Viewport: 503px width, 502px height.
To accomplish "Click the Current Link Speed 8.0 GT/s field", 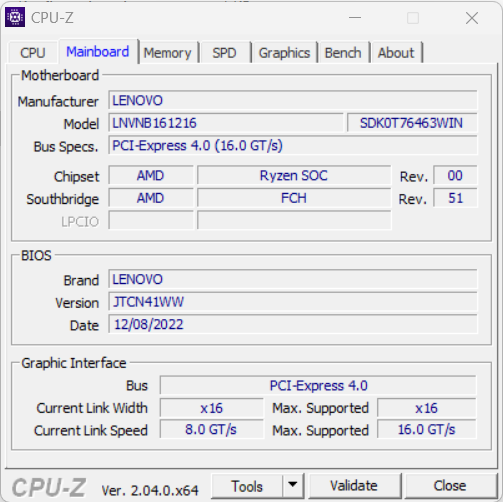I will click(x=211, y=430).
